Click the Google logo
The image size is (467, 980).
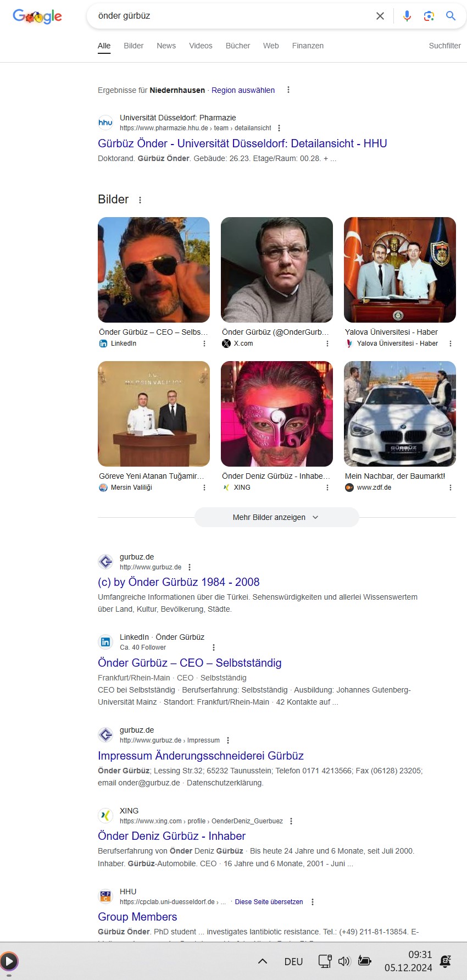pos(37,16)
